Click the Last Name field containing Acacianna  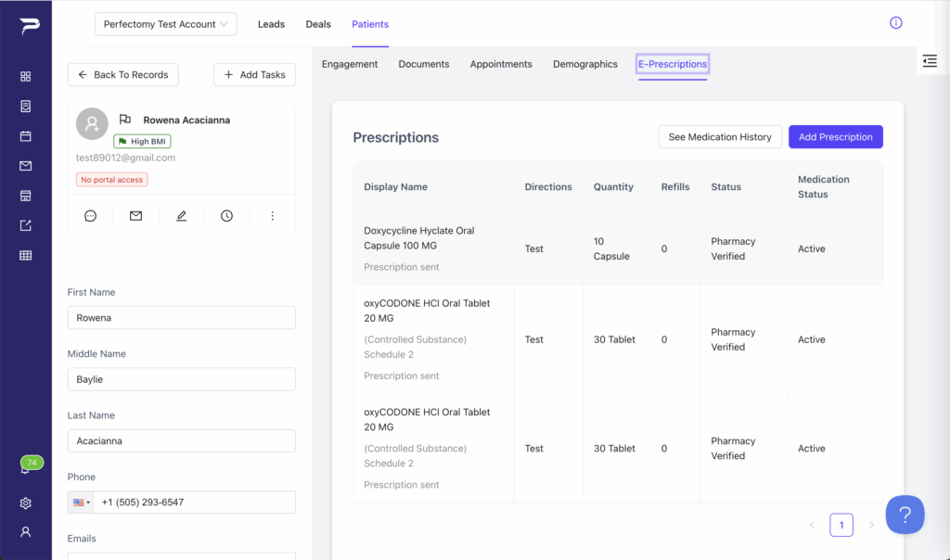(x=182, y=440)
